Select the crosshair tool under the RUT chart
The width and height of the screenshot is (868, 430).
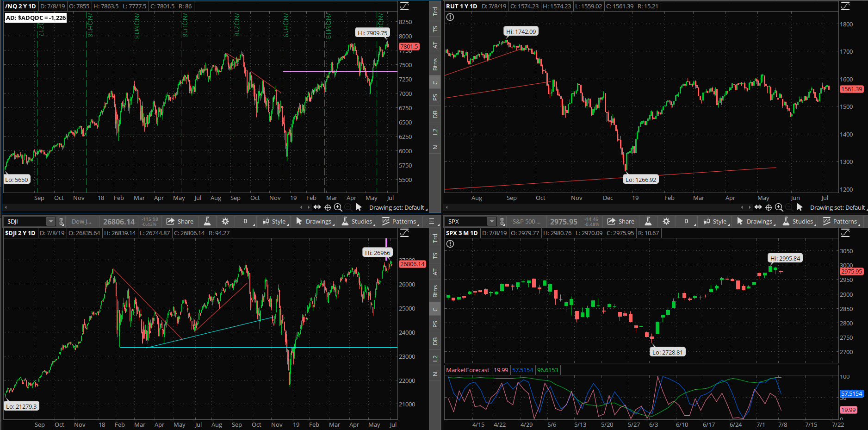[x=769, y=207]
